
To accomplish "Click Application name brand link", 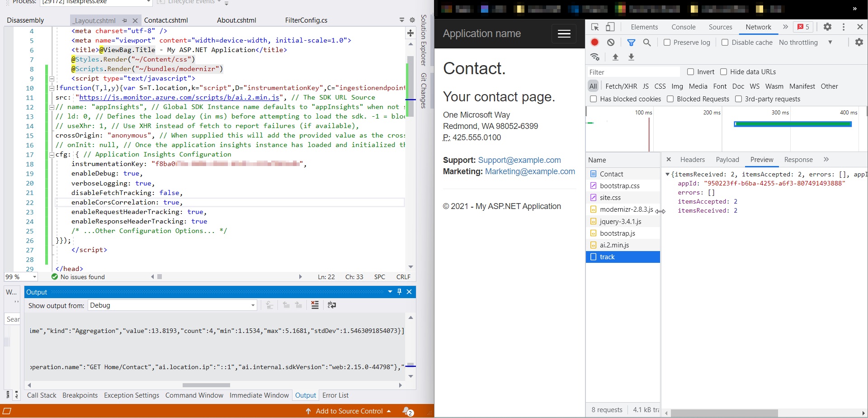I will point(482,33).
